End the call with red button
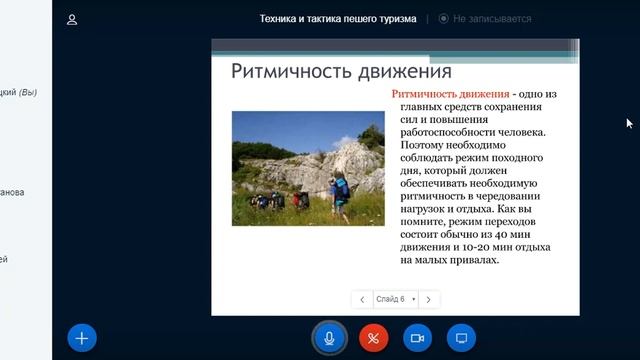Viewport: 640px width, 360px height. (373, 338)
